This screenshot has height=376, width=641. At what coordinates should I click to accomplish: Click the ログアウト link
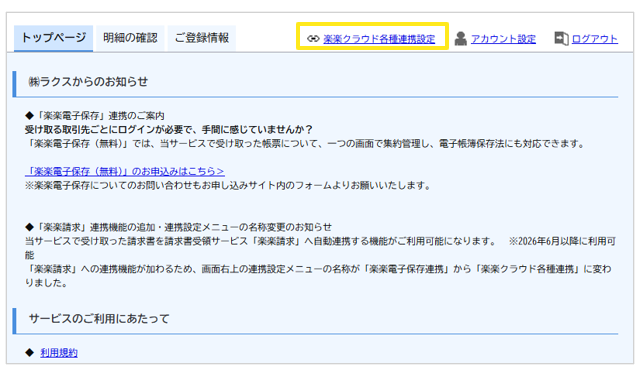pos(594,39)
